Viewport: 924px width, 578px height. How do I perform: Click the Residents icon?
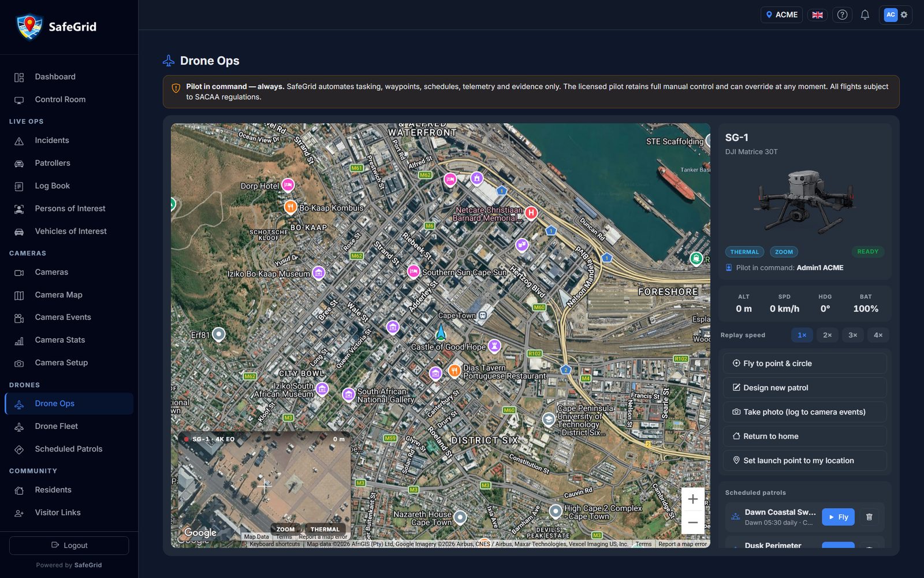click(19, 490)
